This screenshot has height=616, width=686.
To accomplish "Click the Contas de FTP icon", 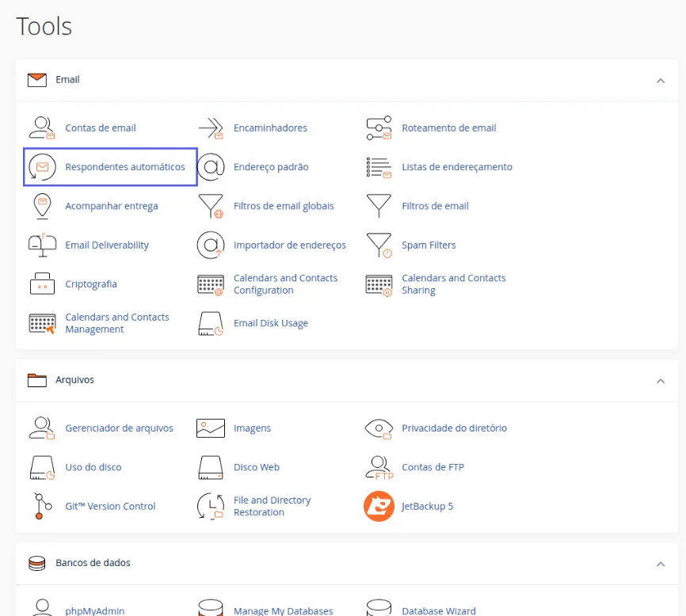I will point(379,468).
